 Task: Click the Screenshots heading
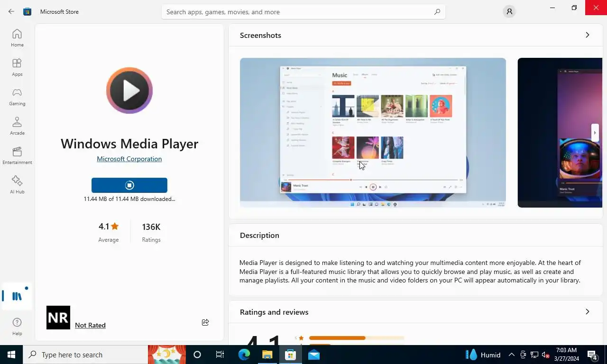(x=260, y=35)
